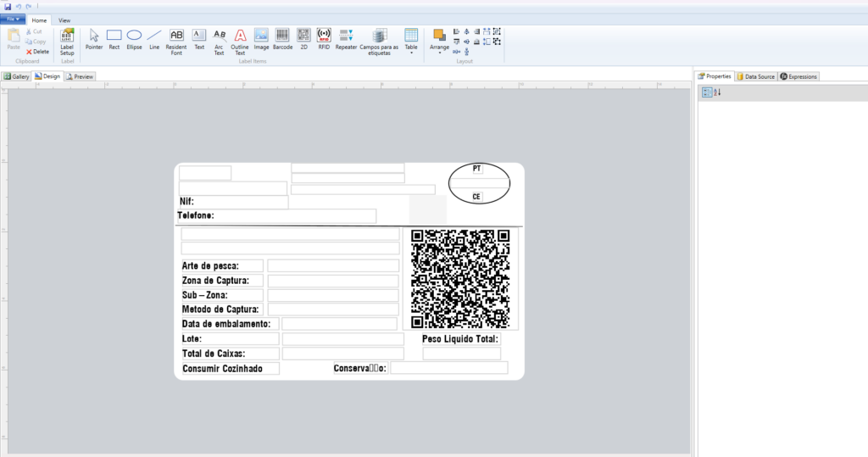Add a Text label item
The height and width of the screenshot is (457, 868).
tap(198, 40)
